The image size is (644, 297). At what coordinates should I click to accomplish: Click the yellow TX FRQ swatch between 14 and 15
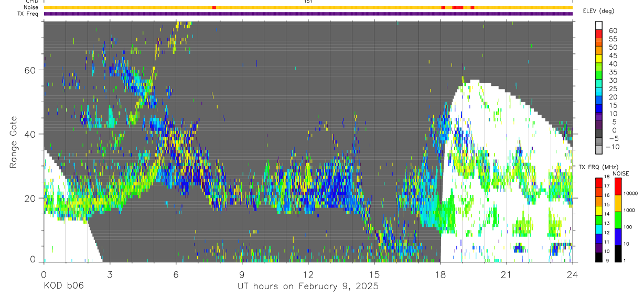point(599,211)
